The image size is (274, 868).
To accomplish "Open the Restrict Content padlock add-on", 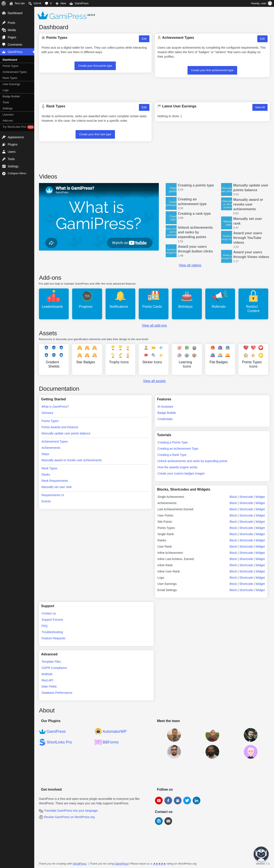I will pos(253,304).
